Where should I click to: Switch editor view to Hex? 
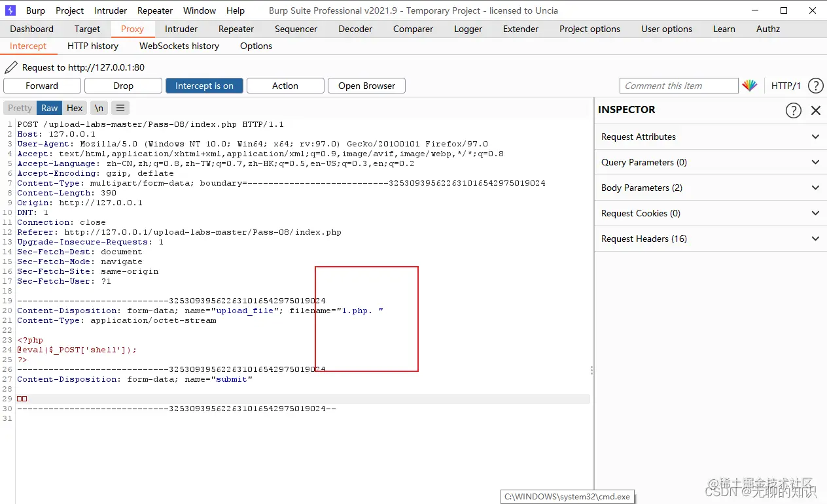coord(75,108)
